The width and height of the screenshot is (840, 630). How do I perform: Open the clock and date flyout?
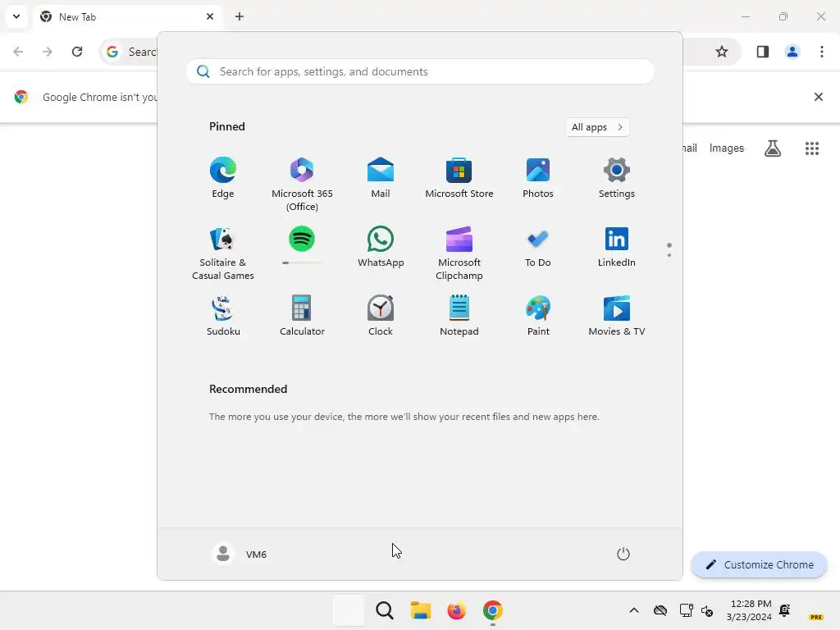749,610
